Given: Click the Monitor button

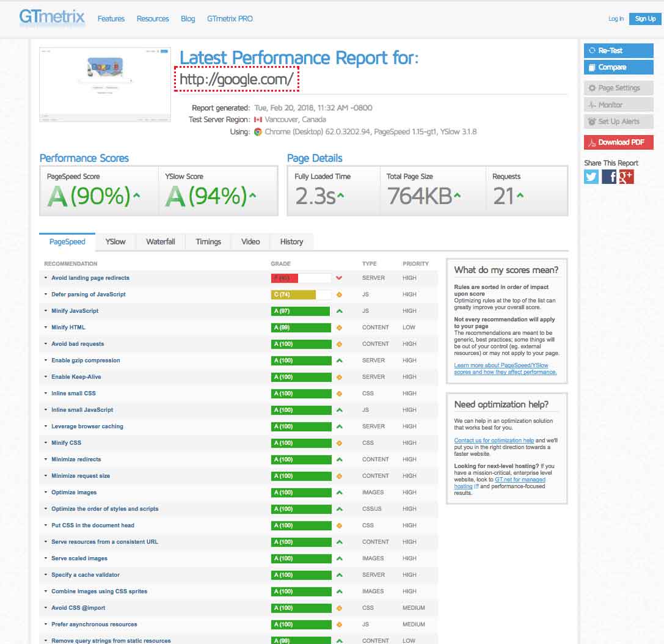Looking at the screenshot, I should (618, 105).
